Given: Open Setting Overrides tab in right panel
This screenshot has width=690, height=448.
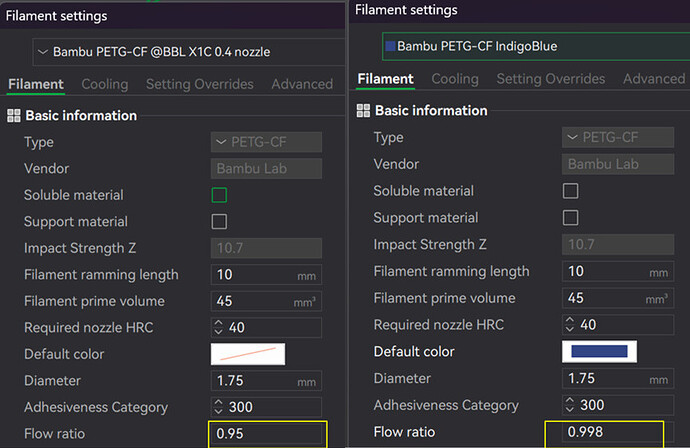Looking at the screenshot, I should pyautogui.click(x=551, y=79).
